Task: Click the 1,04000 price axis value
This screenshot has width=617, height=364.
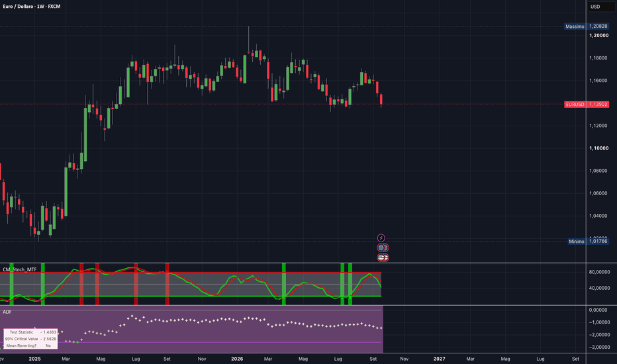Action: click(598, 216)
